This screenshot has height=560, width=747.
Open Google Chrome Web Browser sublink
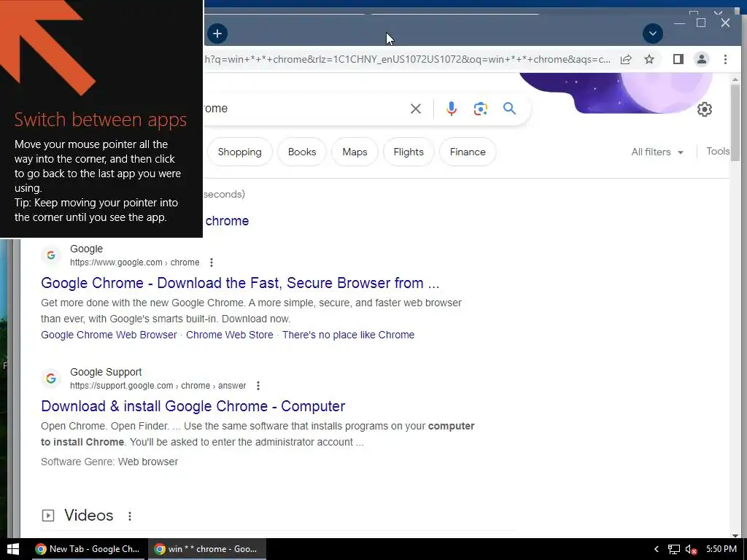pyautogui.click(x=109, y=335)
